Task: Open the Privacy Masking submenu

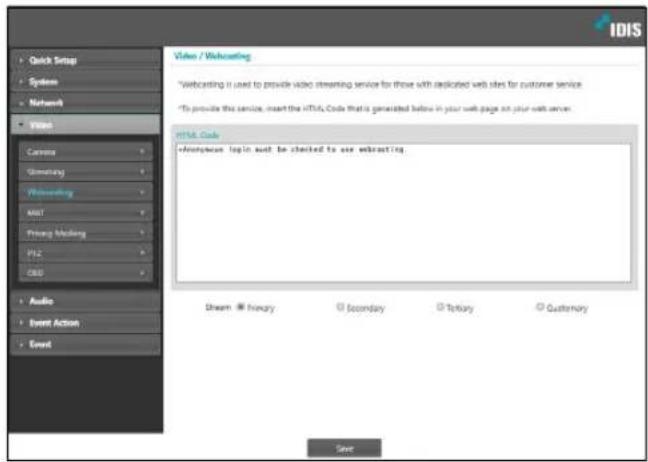Action: coord(86,233)
